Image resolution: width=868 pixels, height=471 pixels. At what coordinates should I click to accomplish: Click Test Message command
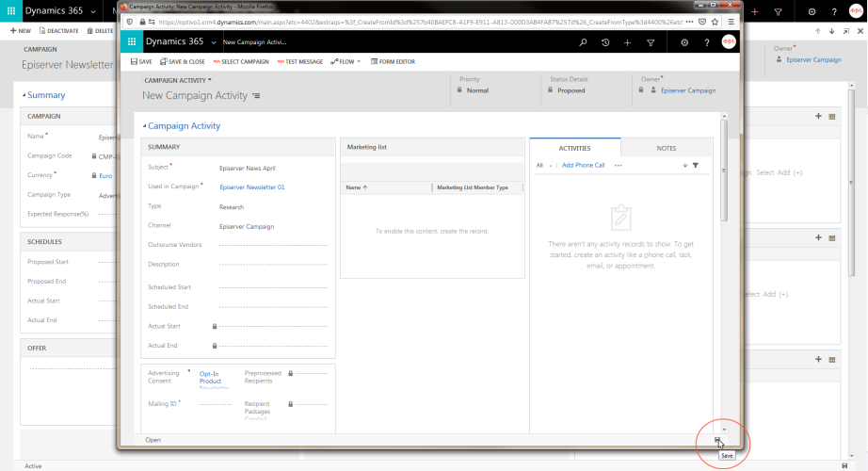click(300, 61)
